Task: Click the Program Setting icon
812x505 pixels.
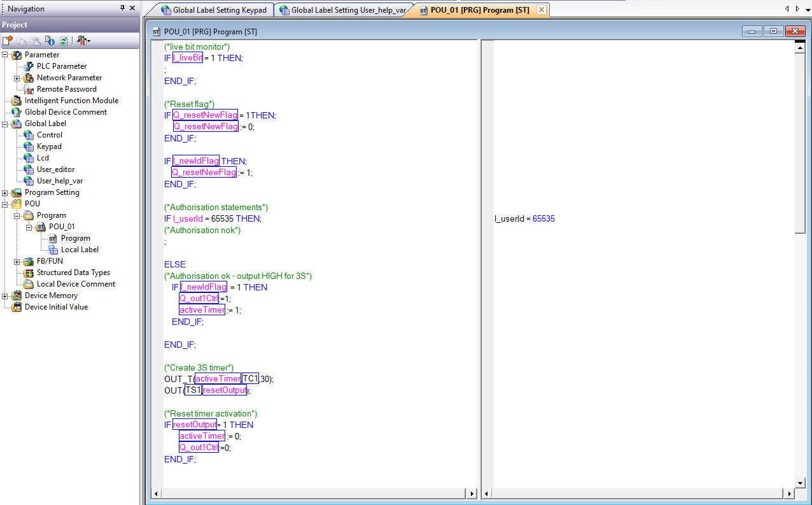Action: click(17, 192)
